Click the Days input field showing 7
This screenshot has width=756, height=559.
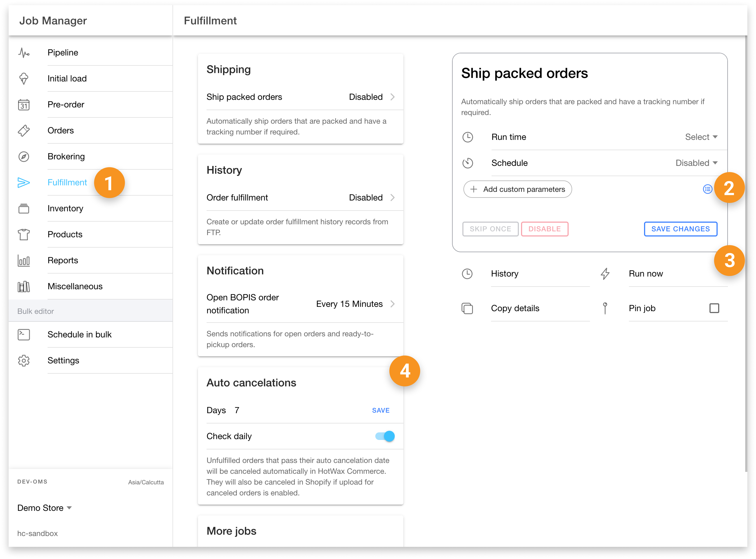[237, 410]
